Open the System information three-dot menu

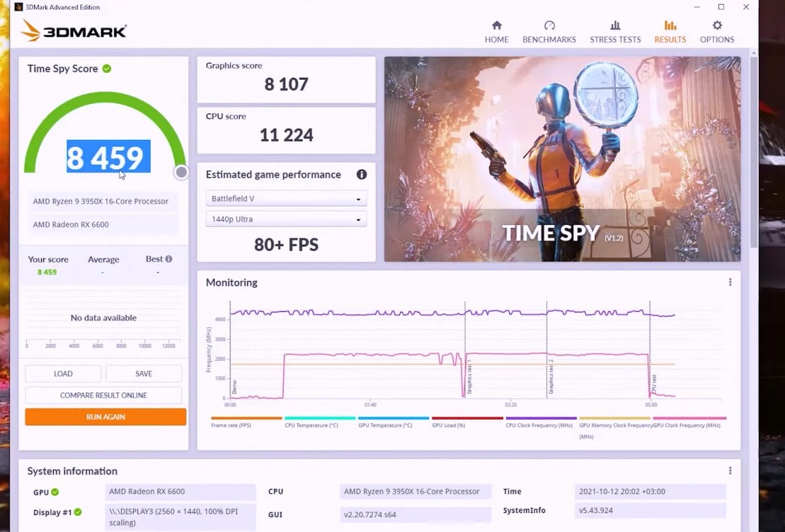tap(729, 470)
